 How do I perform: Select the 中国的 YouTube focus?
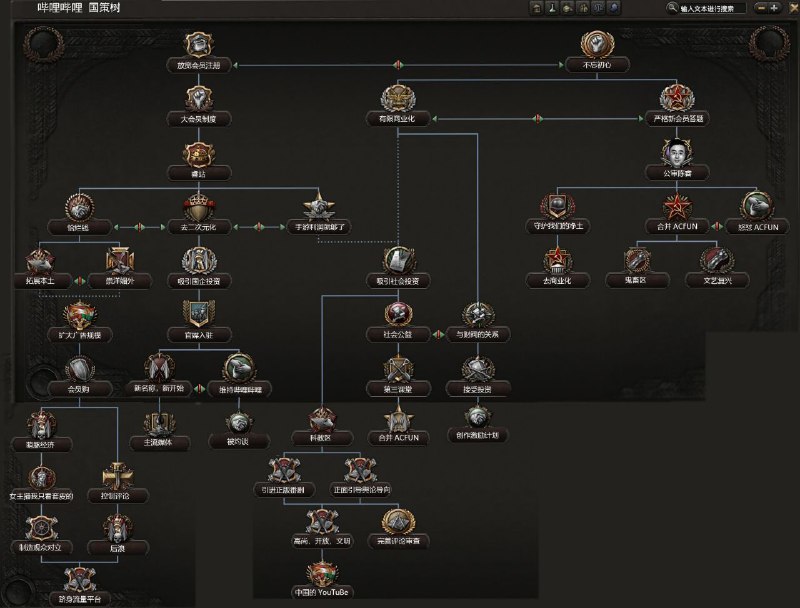tap(323, 574)
